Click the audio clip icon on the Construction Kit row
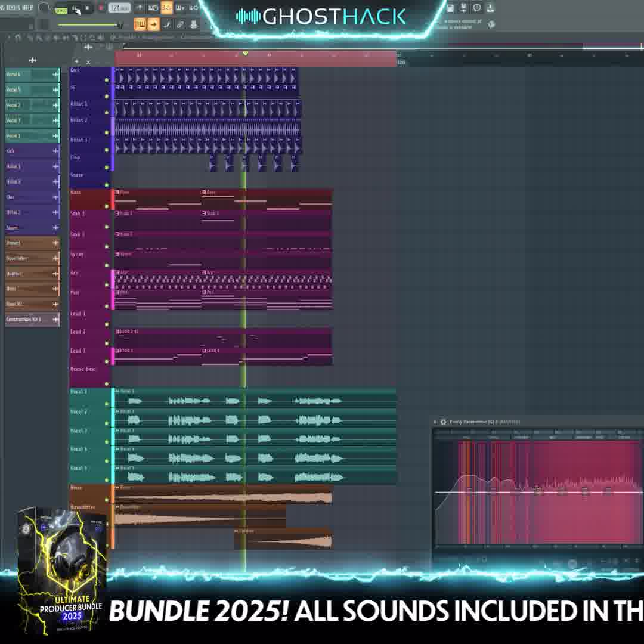 (x=55, y=319)
